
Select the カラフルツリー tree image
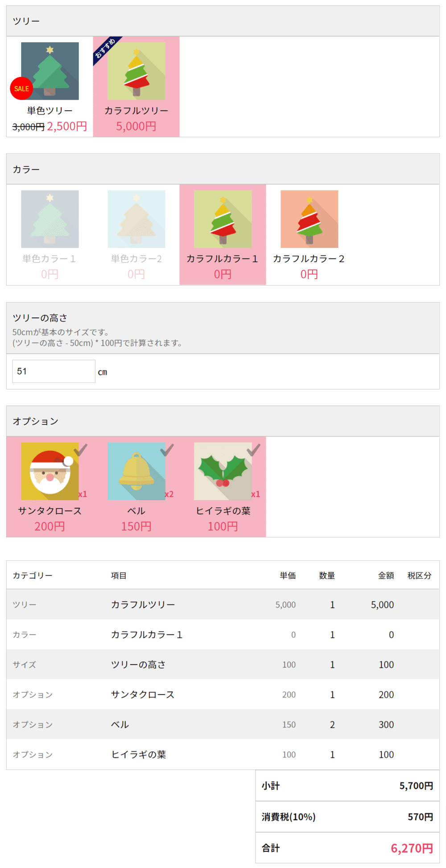[x=136, y=71]
